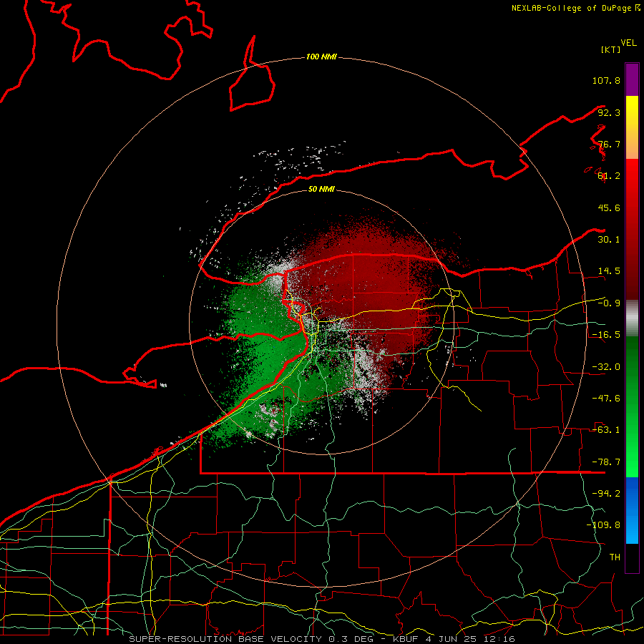Screen dimensions: 644x644
Task: Click the -16.5 velocity scale value
Action: [x=606, y=335]
